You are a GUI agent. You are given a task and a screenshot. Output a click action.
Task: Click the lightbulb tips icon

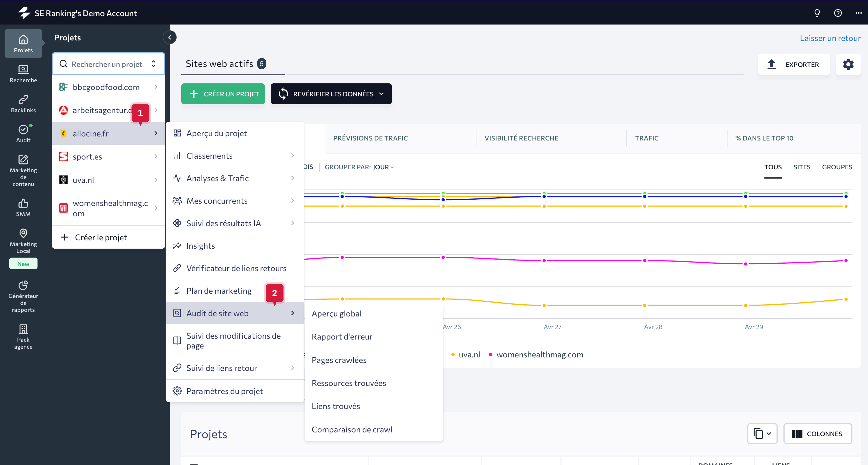(x=817, y=13)
